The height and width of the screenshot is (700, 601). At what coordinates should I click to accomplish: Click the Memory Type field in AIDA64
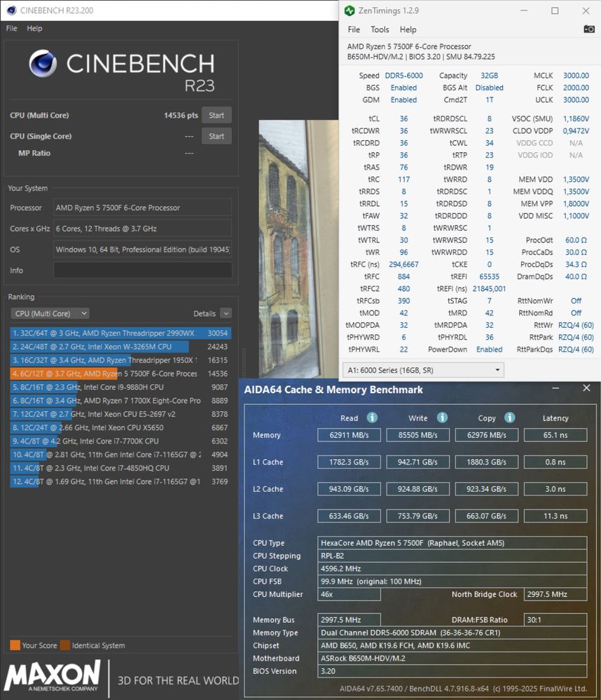point(452,633)
